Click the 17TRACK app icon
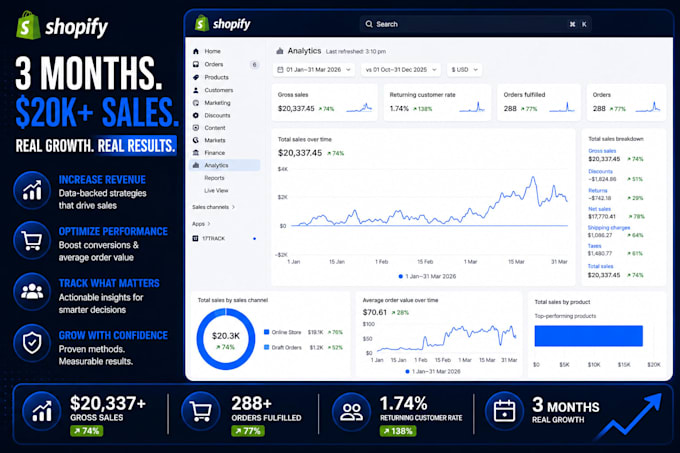This screenshot has height=453, width=680. [195, 238]
